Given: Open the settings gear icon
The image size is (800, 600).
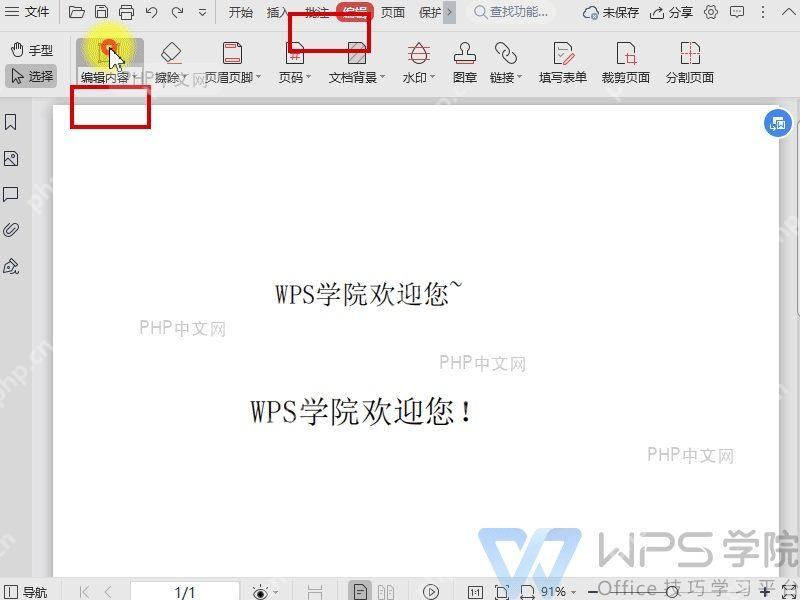Looking at the screenshot, I should (x=711, y=12).
